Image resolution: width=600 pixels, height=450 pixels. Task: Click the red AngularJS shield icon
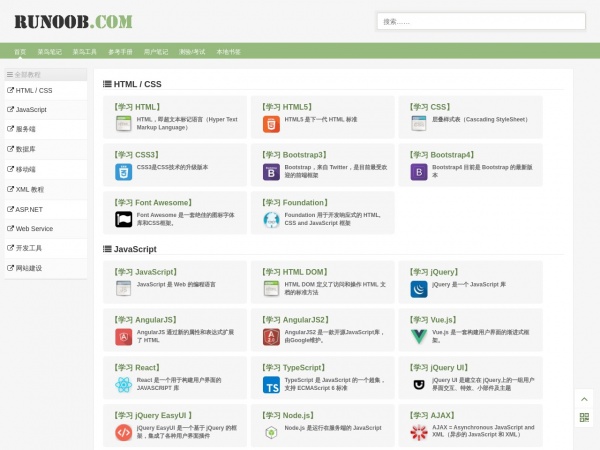pyautogui.click(x=124, y=337)
